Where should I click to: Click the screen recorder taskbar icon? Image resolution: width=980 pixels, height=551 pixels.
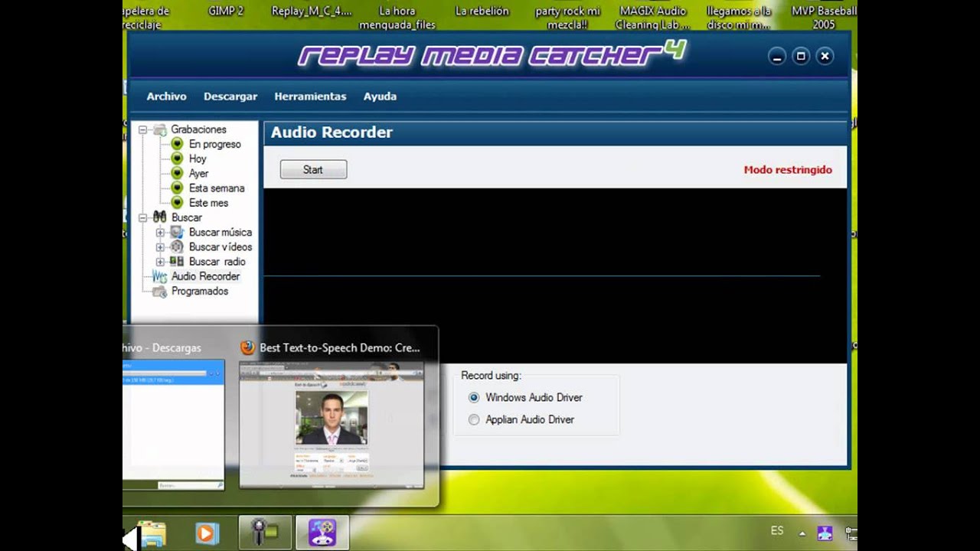click(264, 533)
